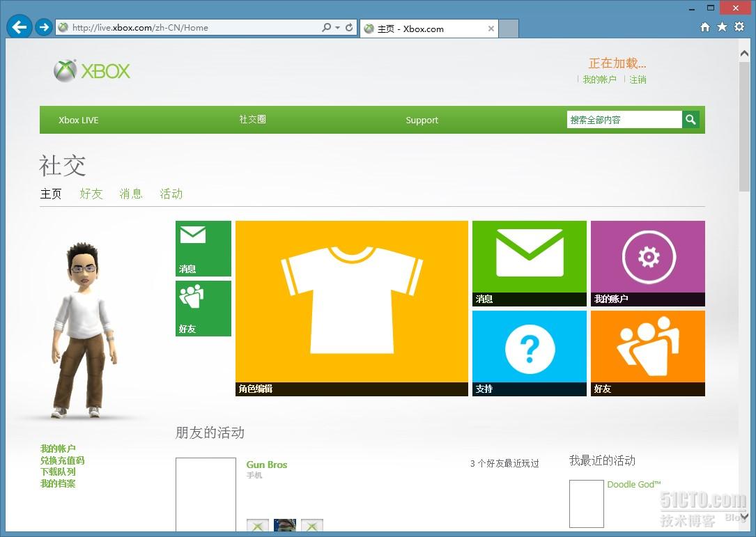
Task: Open the Doodle God game link
Action: coord(633,485)
